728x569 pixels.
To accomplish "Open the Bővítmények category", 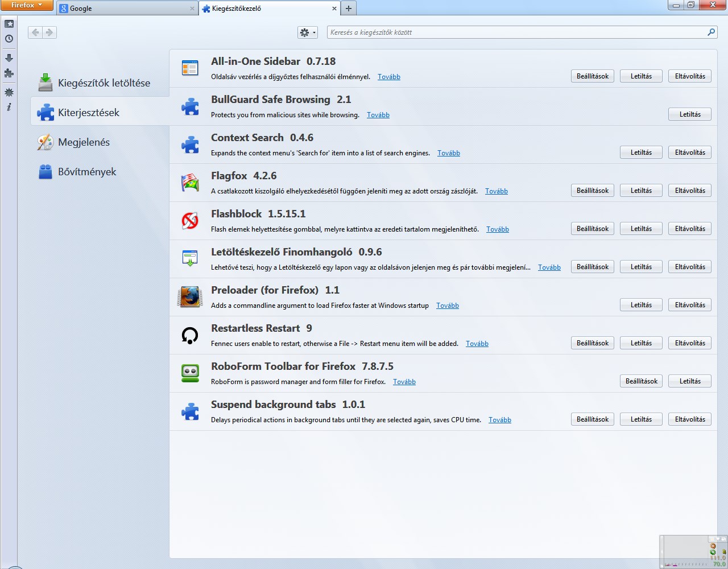I will [100, 172].
